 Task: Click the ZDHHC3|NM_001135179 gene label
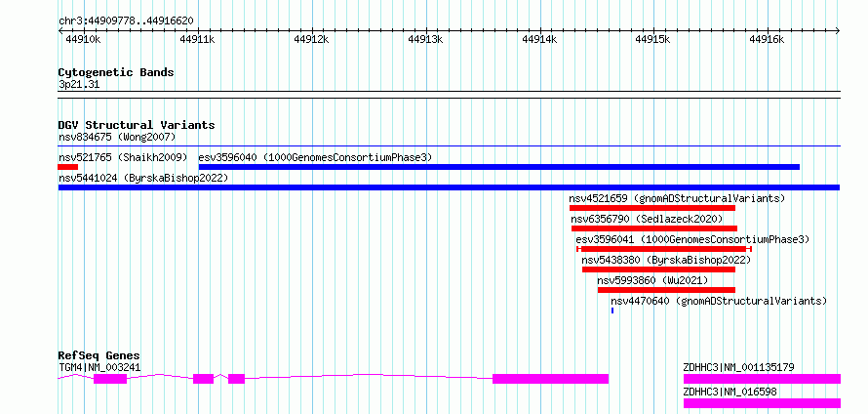[739, 367]
